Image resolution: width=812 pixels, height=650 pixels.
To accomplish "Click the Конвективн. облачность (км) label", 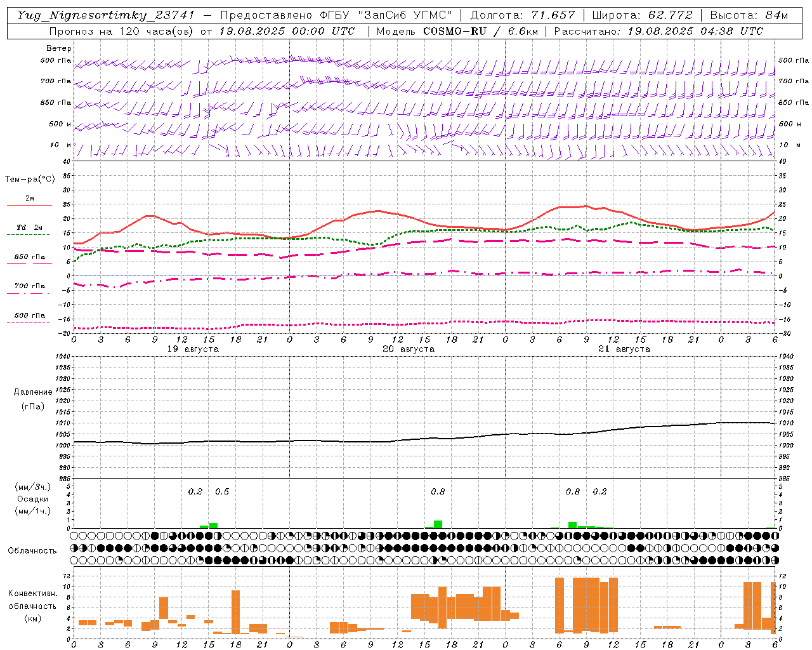I will 32,606.
